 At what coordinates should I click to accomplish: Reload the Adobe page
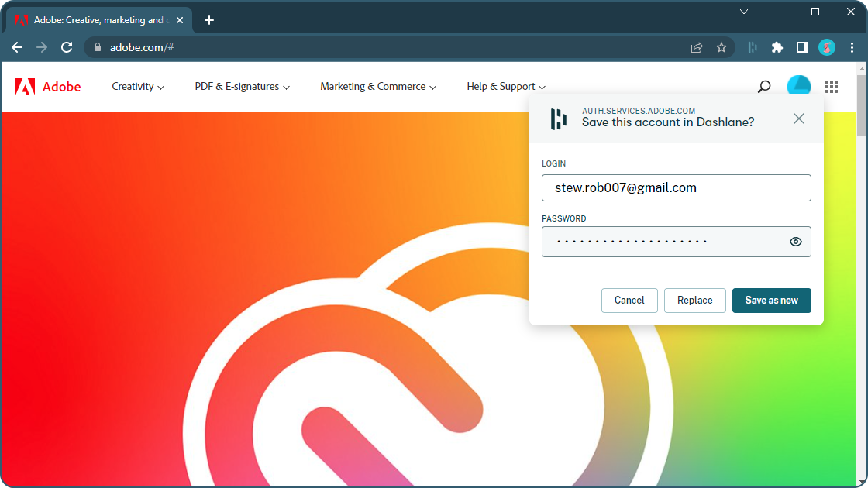tap(67, 47)
